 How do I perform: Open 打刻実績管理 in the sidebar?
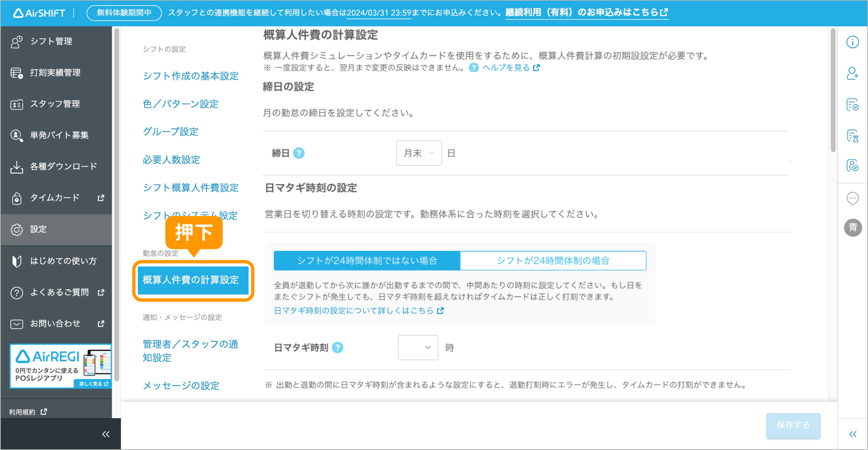(56, 73)
